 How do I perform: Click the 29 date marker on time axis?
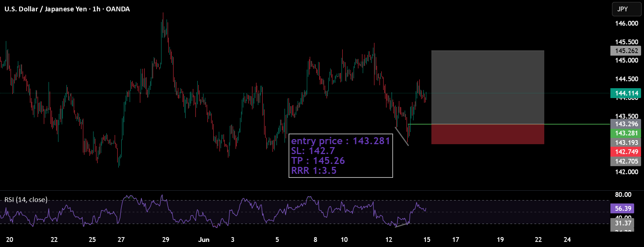tap(165, 240)
